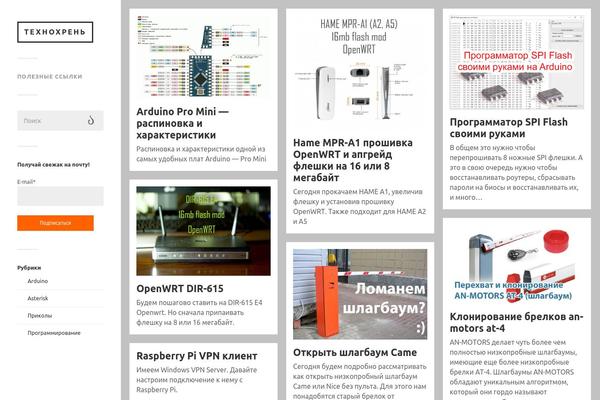Open Hame MPR-A1 прошивка OpenWRT title

353,160
